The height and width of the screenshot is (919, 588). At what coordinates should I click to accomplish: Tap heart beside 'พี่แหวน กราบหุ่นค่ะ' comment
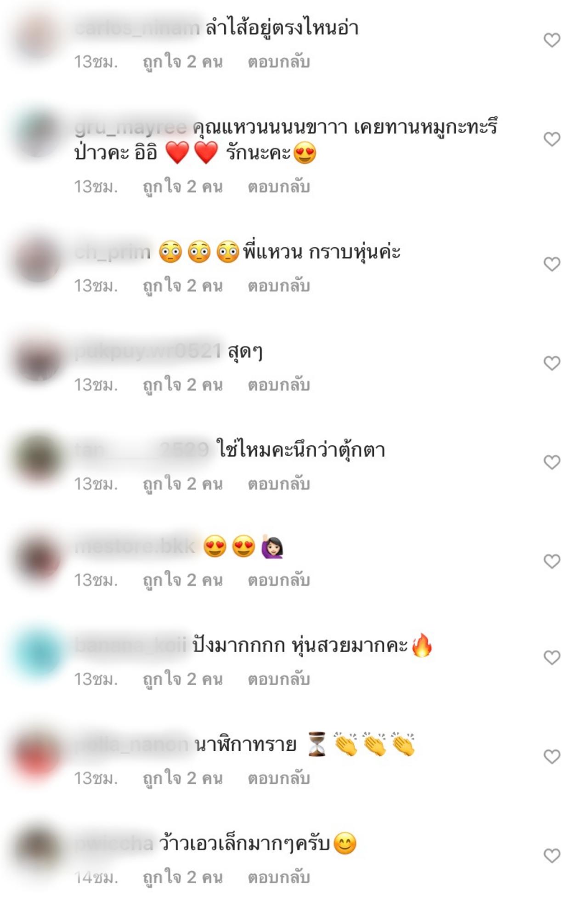[x=552, y=264]
